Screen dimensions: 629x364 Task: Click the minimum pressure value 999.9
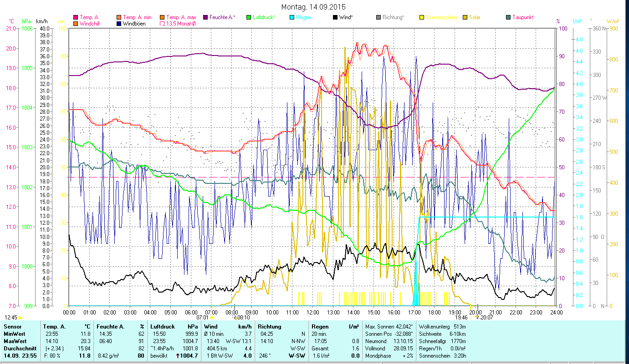pos(192,334)
